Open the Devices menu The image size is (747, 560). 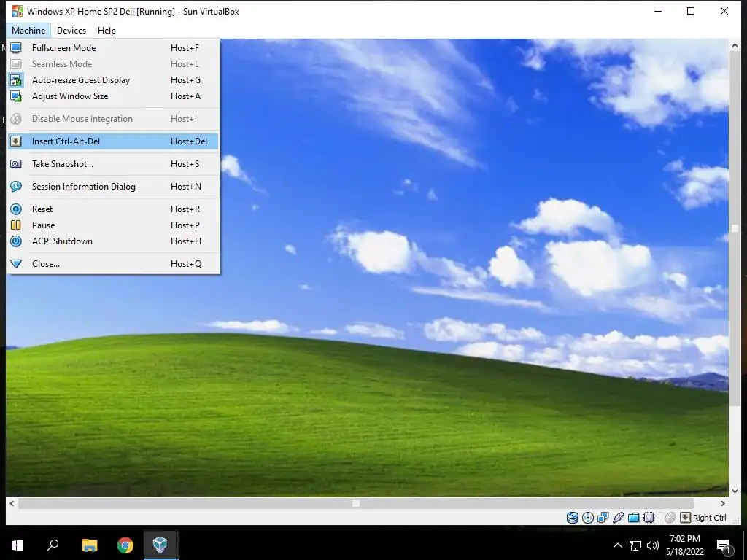pos(71,31)
